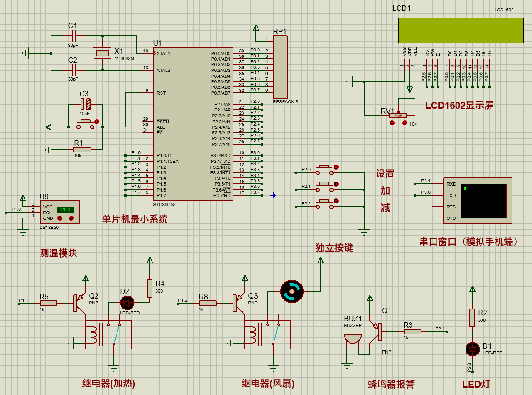Viewport: 532px width, 395px height.
Task: Toggle the P2.1 push button latch
Action: click(336, 184)
